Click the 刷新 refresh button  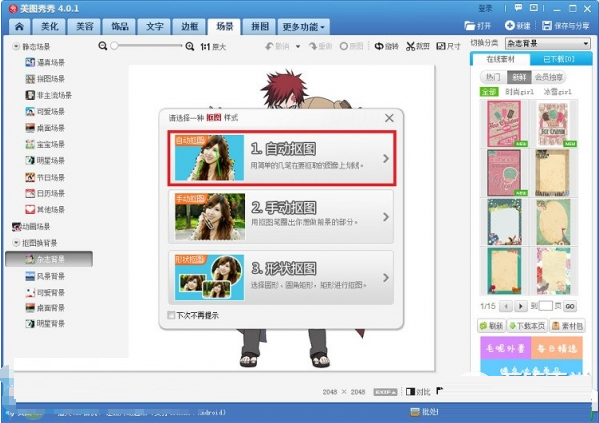coord(492,326)
